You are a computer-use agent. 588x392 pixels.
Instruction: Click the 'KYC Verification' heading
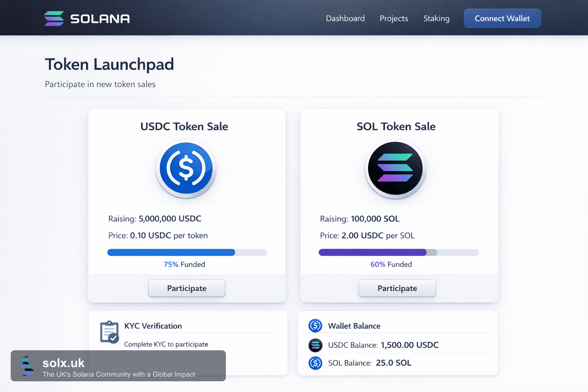coord(153,326)
